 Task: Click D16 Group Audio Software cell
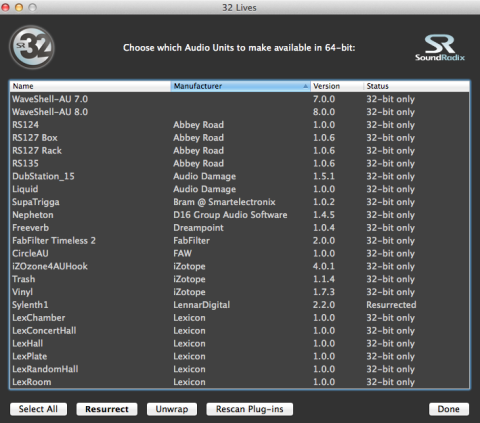point(230,215)
